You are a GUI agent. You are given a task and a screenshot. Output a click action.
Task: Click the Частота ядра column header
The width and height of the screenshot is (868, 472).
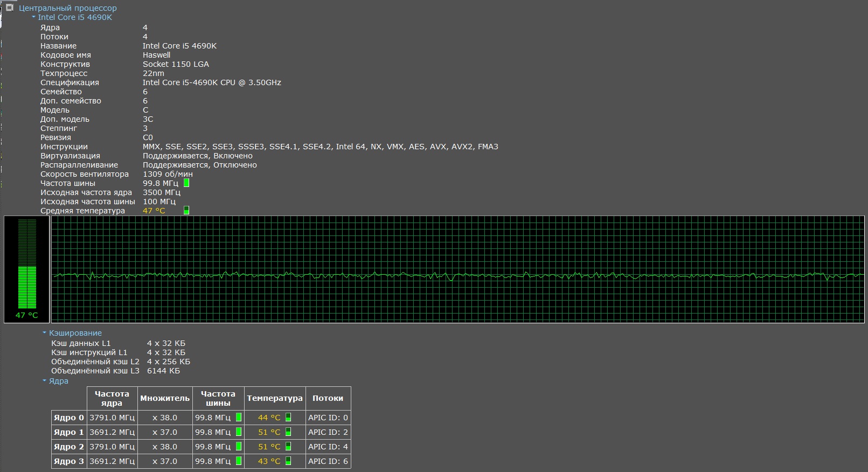pos(112,398)
